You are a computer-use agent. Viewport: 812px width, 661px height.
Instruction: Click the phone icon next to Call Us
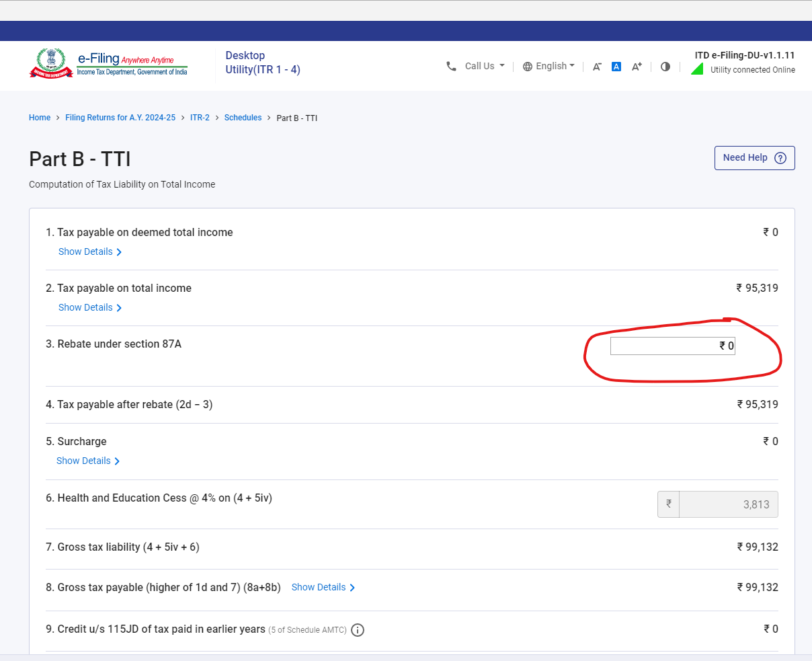(x=451, y=66)
